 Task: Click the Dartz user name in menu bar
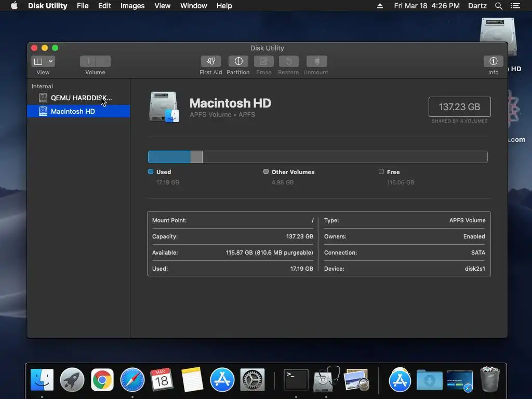tap(477, 6)
